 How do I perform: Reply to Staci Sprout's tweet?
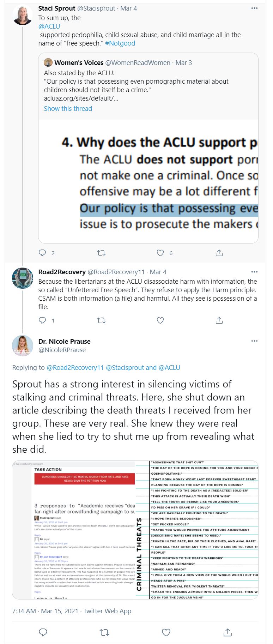pyautogui.click(x=42, y=253)
